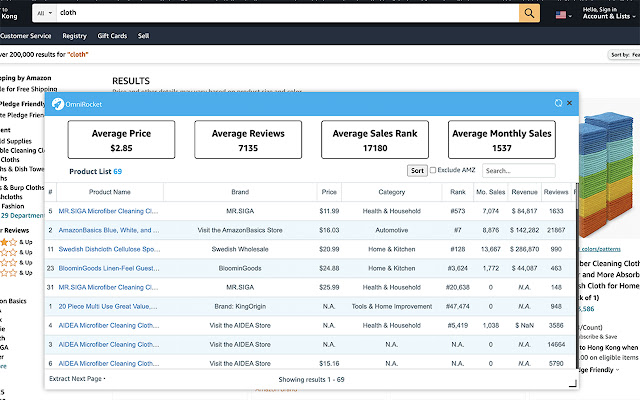Image resolution: width=640 pixels, height=400 pixels.
Task: Open the Sort by dropdown on results page
Action: point(624,55)
